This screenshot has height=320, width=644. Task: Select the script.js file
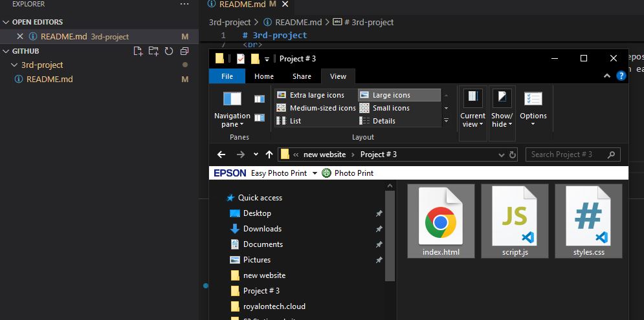pos(515,221)
